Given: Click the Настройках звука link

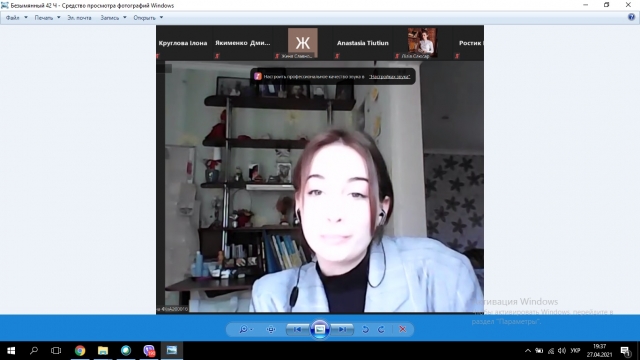Looking at the screenshot, I should 389,77.
